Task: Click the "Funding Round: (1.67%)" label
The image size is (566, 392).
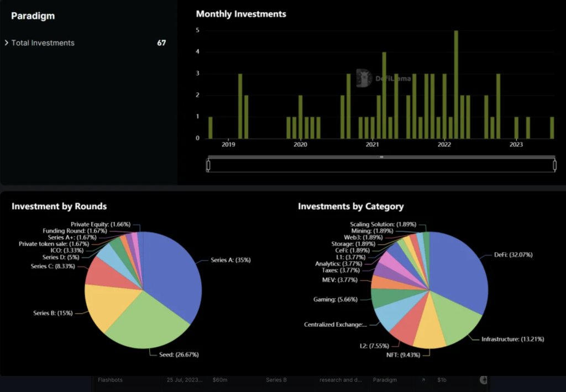Action: (75, 231)
